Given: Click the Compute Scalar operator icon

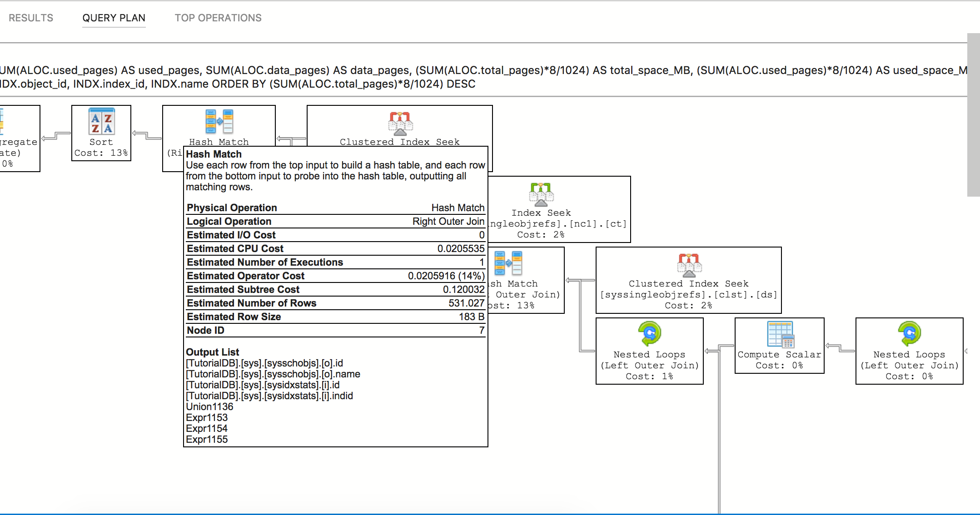Looking at the screenshot, I should (780, 334).
